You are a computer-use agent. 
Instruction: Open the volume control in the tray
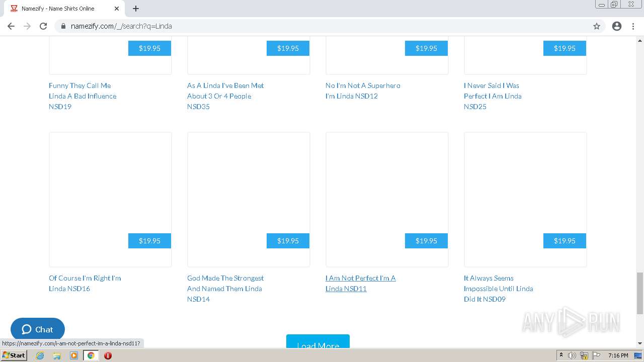tap(572, 355)
